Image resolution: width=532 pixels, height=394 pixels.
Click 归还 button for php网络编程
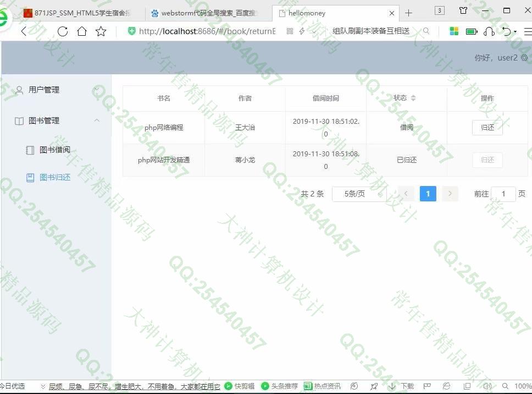pos(487,127)
